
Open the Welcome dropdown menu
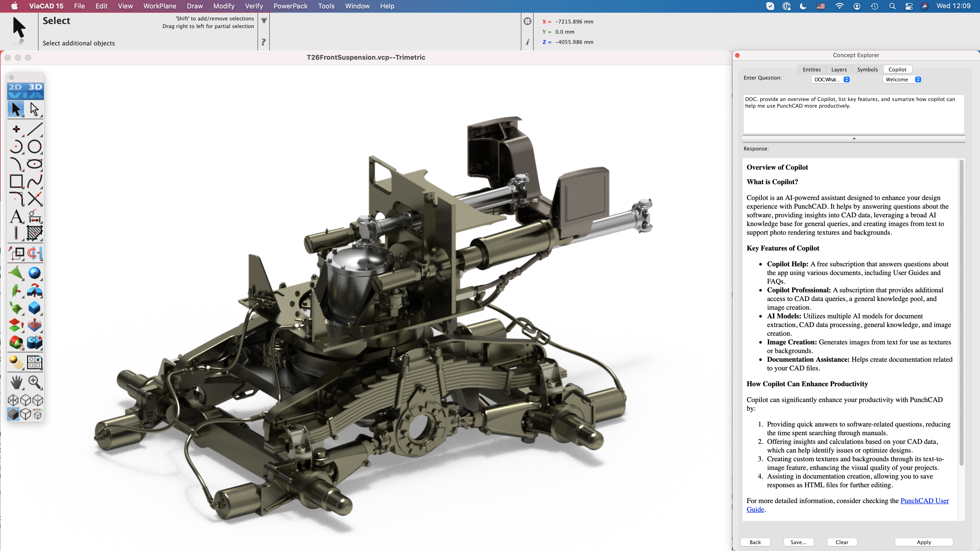click(902, 80)
